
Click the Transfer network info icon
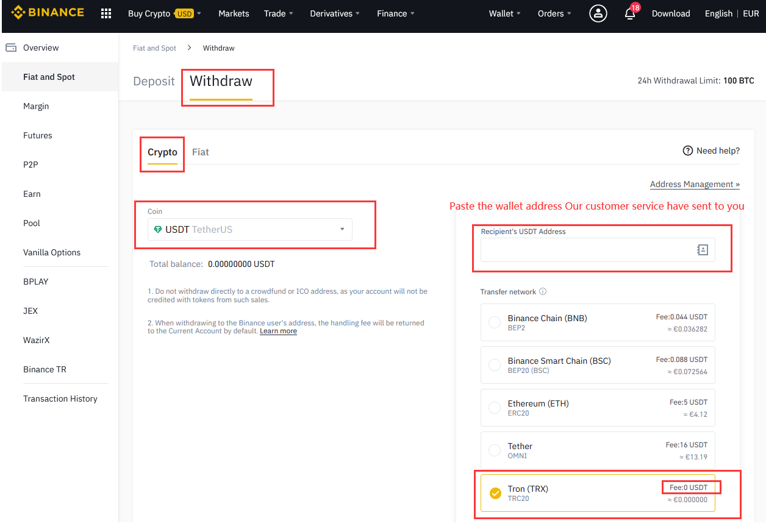coord(543,291)
